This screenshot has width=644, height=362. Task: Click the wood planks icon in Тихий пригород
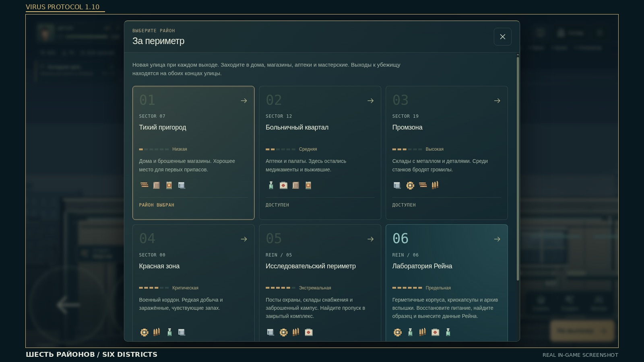coord(144,185)
